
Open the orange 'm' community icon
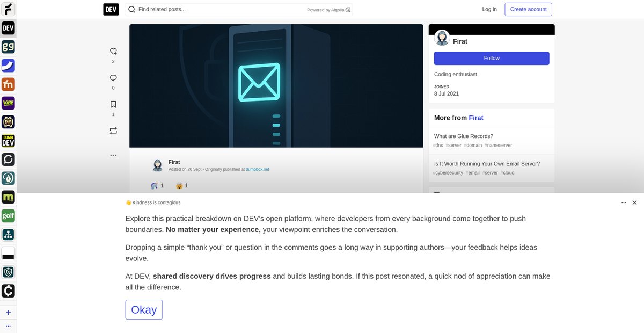tap(8, 84)
